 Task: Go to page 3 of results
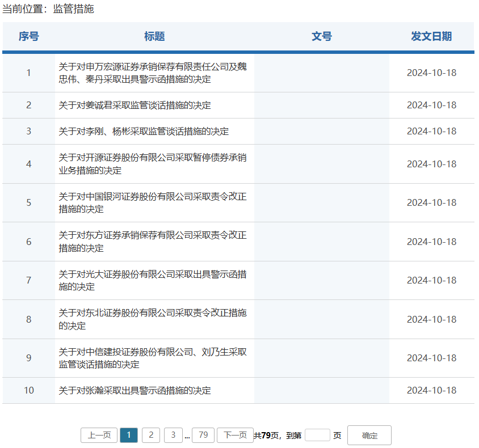tap(173, 435)
